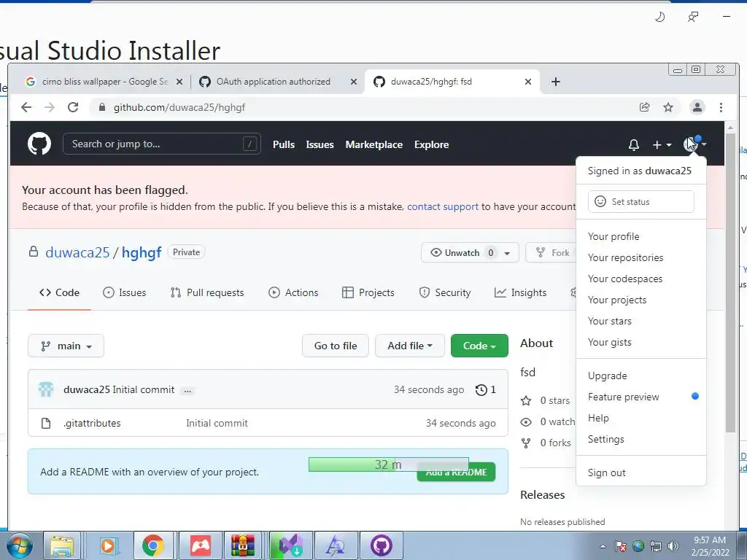This screenshot has width=747, height=560.
Task: Click the Go to file button
Action: tap(336, 346)
